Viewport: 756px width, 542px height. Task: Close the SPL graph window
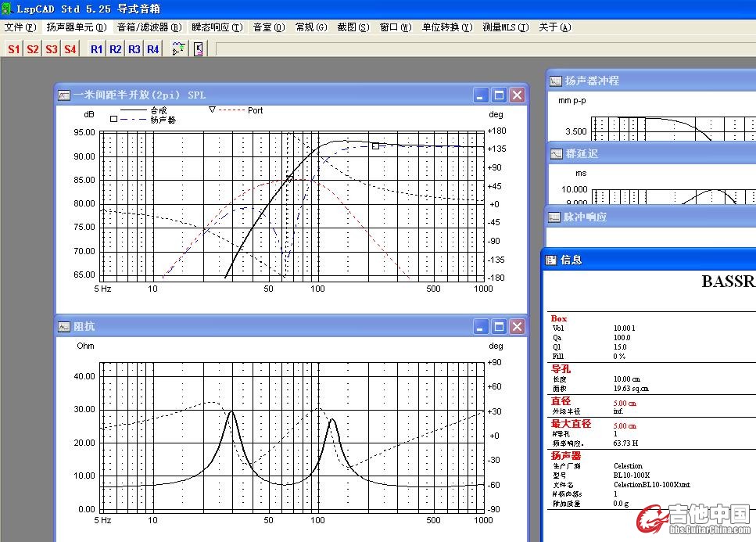click(518, 95)
